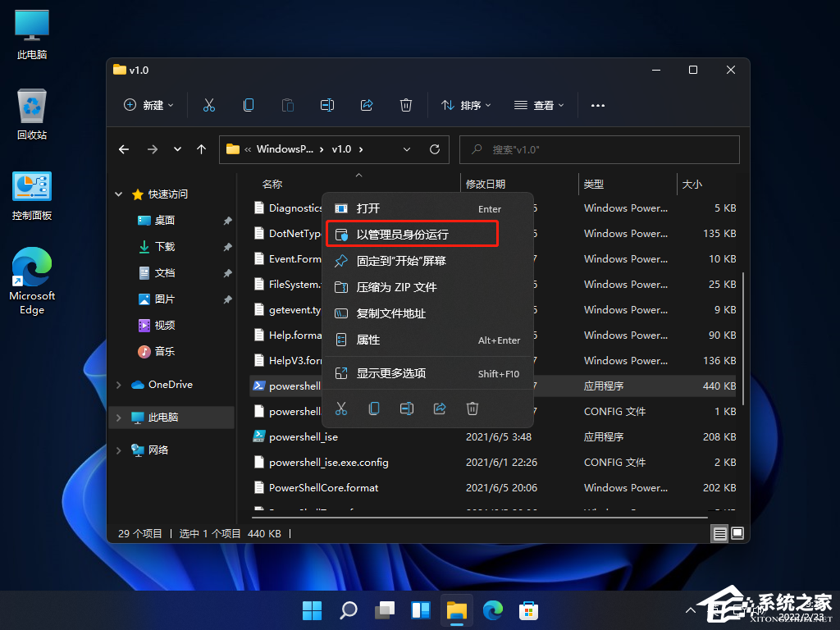The height and width of the screenshot is (630, 840).
Task: Click the Refresh icon beside the address bar
Action: [435, 149]
